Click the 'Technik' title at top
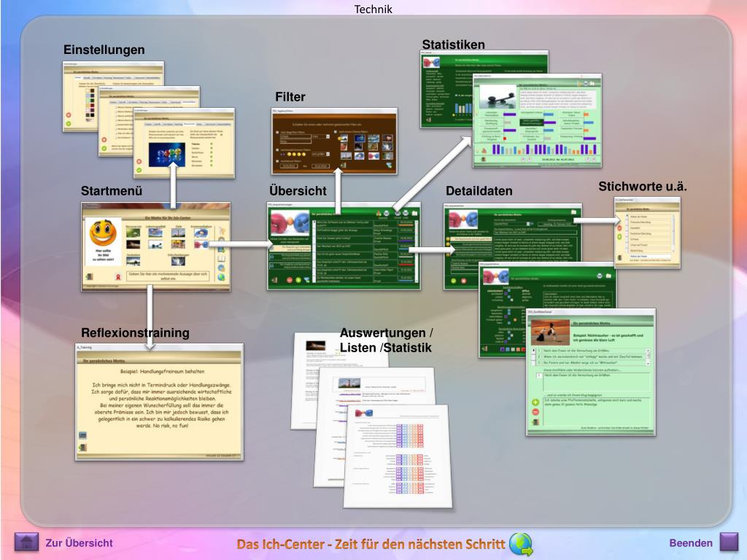Screen dimensions: 747x560 pyautogui.click(x=373, y=9)
